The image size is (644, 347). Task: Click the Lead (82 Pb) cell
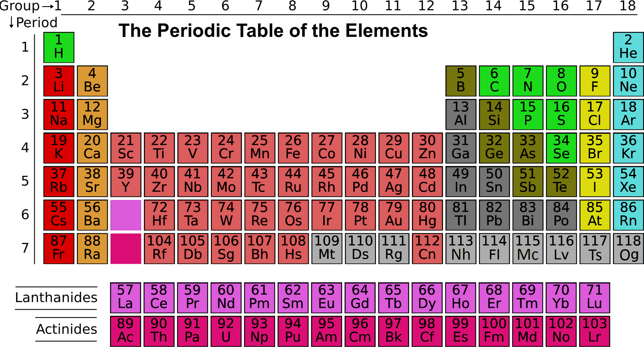(494, 215)
